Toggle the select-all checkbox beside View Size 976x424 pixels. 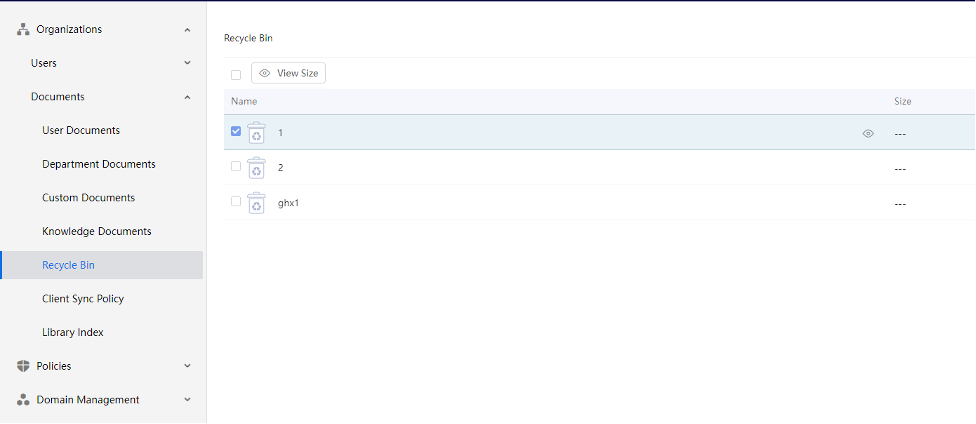236,75
